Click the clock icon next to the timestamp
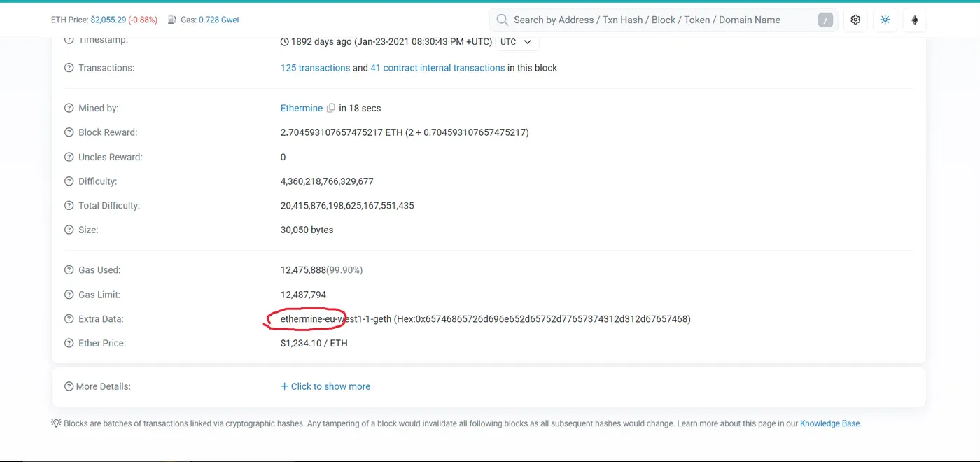The image size is (980, 462). 284,42
